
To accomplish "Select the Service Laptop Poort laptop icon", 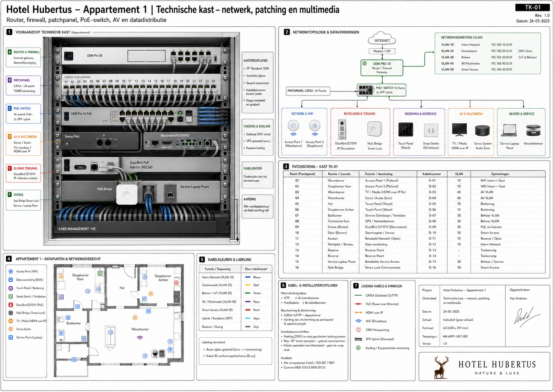I will [509, 130].
